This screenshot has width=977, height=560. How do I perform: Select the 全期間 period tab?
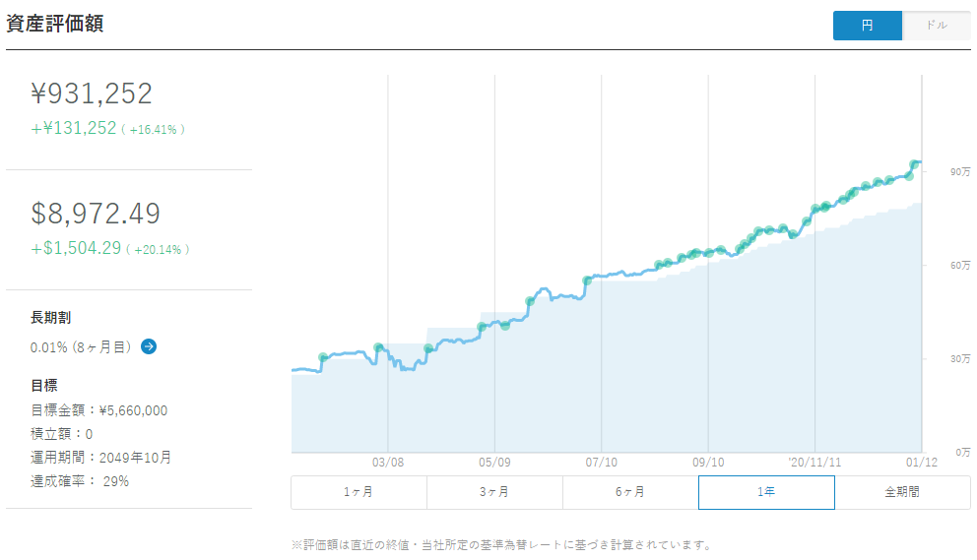902,492
